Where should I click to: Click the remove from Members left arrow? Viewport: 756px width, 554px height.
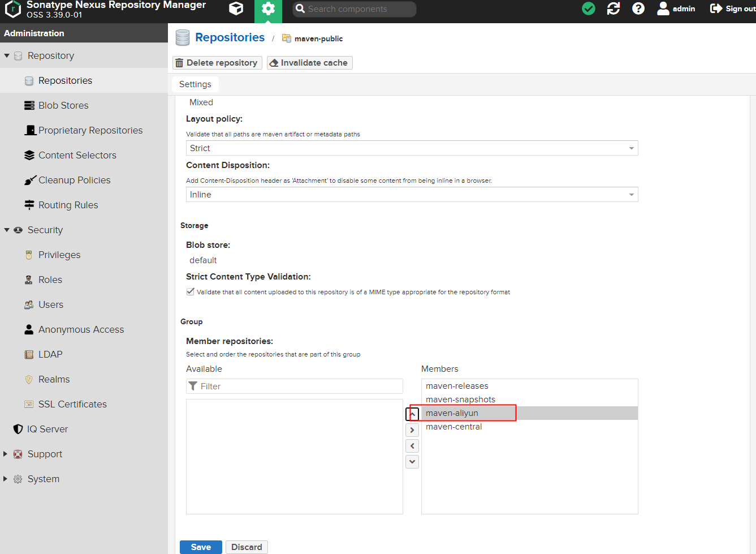pos(412,446)
